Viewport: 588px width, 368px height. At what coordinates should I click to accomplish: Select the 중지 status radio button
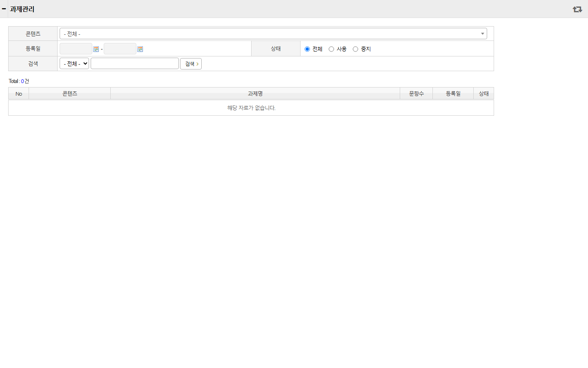356,49
